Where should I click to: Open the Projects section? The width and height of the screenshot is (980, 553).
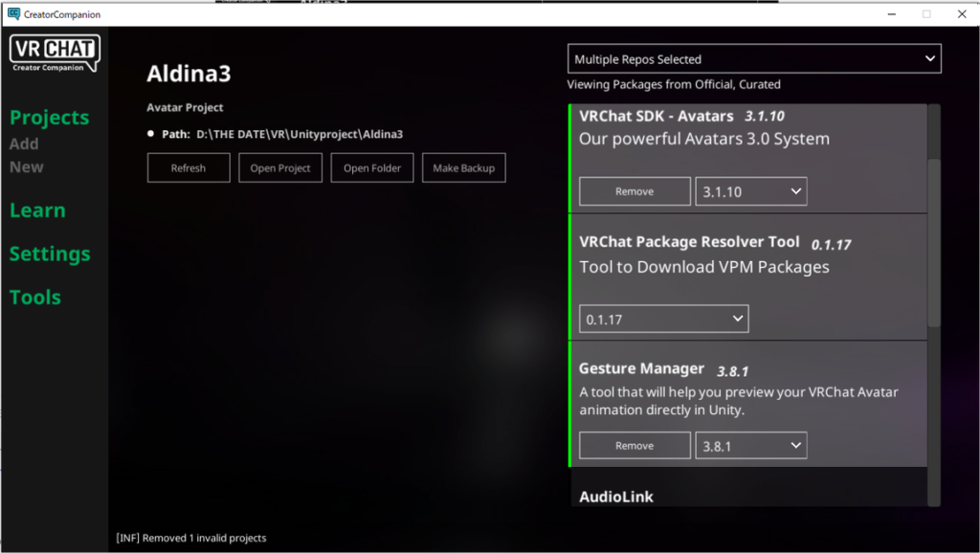[50, 118]
